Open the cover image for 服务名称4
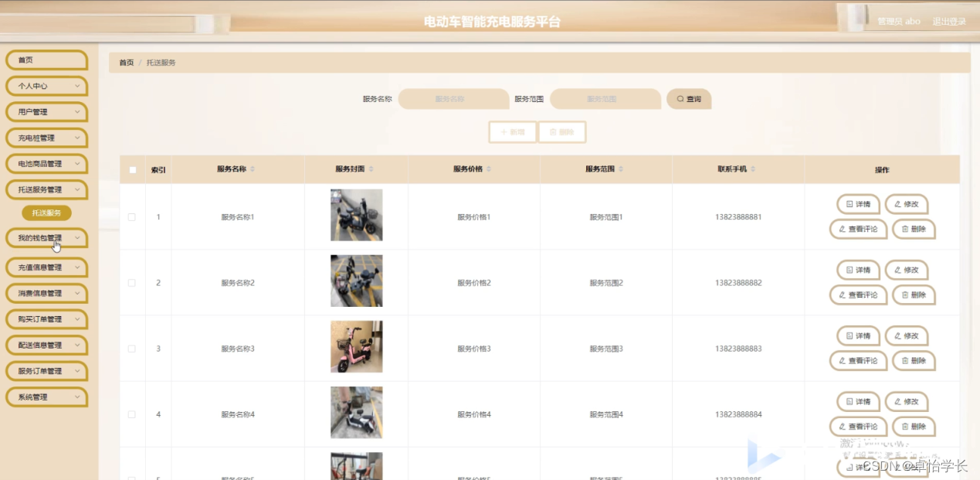 (356, 412)
